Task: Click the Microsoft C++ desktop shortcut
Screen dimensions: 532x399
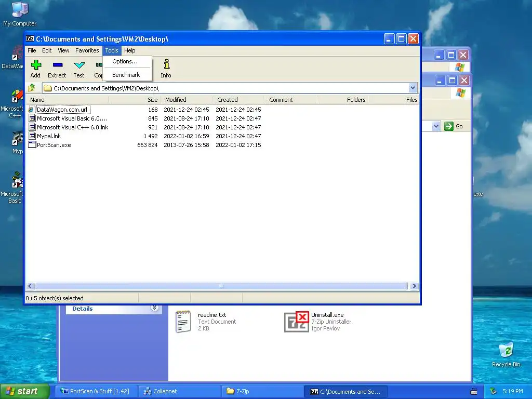Action: click(x=12, y=104)
